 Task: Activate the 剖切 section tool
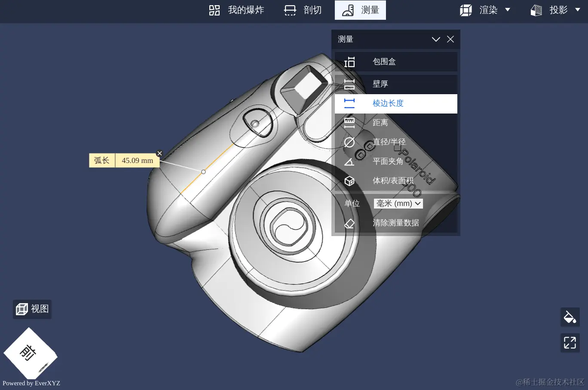coord(303,10)
